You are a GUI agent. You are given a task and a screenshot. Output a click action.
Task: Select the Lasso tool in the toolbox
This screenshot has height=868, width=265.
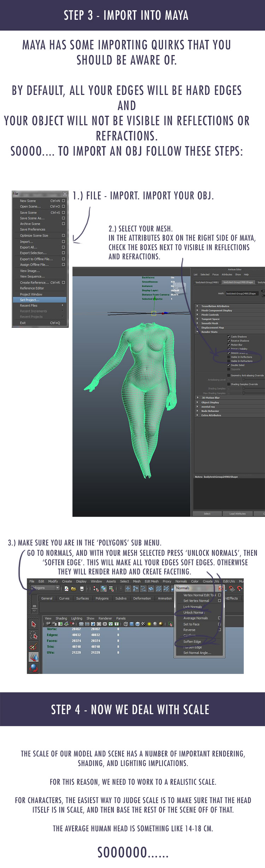coord(34,635)
